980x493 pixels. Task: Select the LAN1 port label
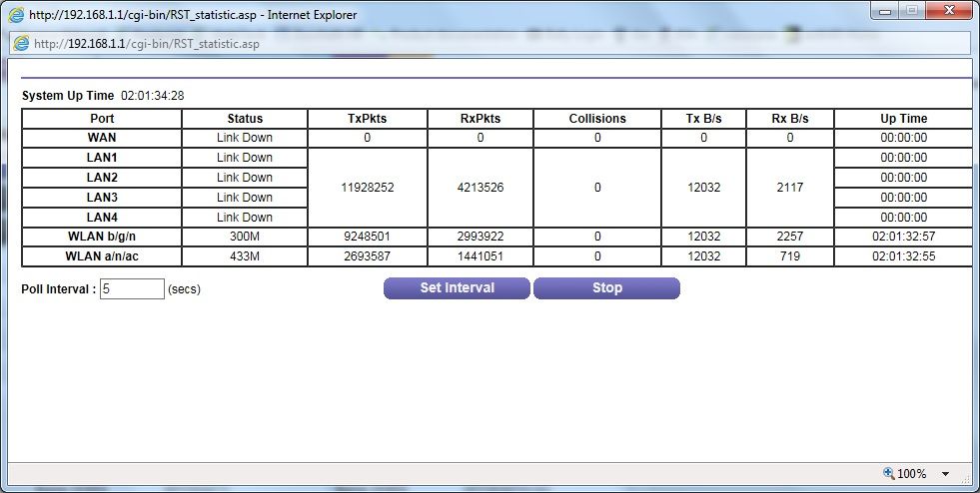[x=102, y=158]
